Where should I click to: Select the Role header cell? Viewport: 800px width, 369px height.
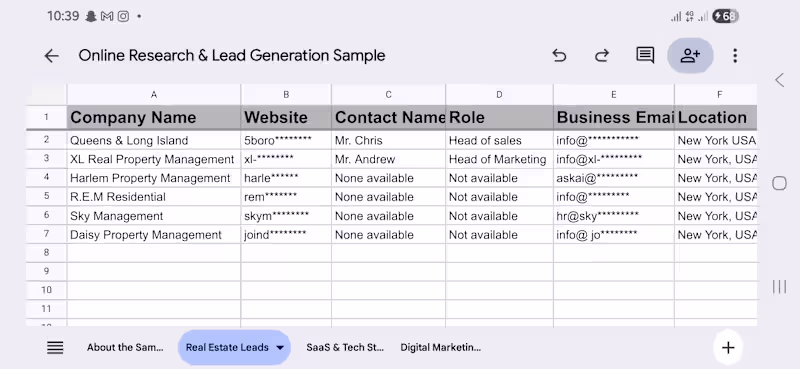[x=499, y=117]
